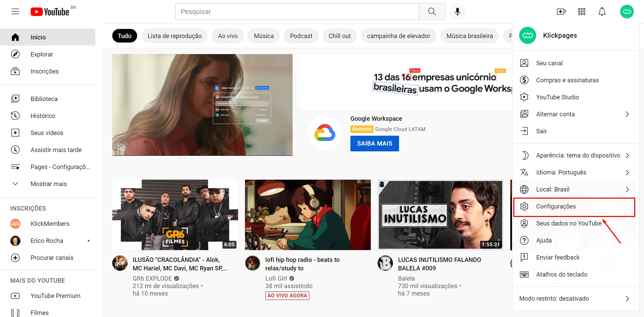This screenshot has width=644, height=317.
Task: Click the YouTube logo
Action: (50, 12)
